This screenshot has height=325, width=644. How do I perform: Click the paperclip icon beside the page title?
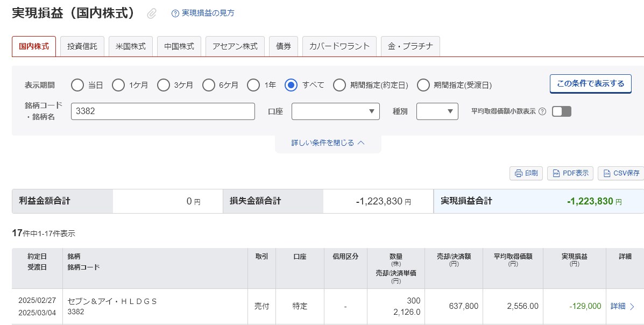(152, 13)
